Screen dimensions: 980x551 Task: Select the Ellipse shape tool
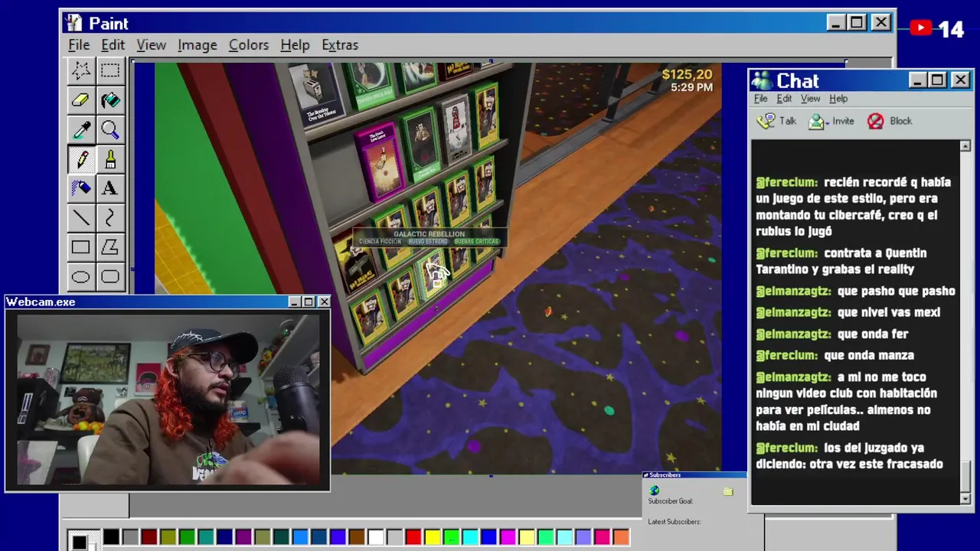pyautogui.click(x=80, y=276)
